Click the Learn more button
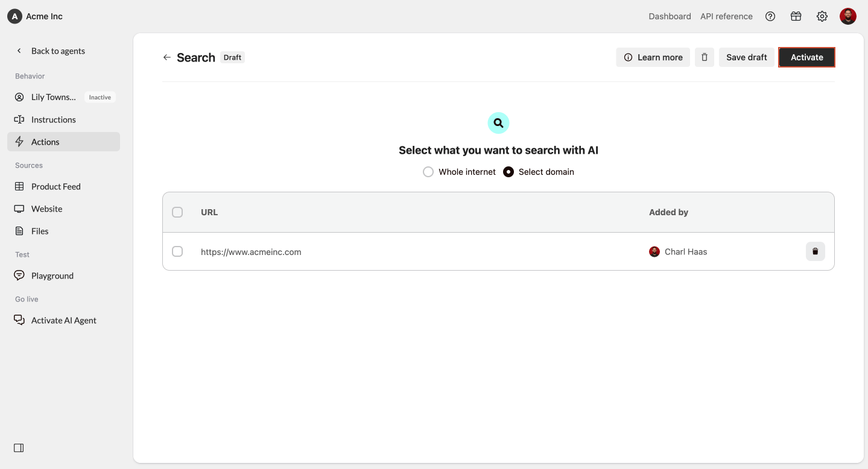 pos(653,57)
